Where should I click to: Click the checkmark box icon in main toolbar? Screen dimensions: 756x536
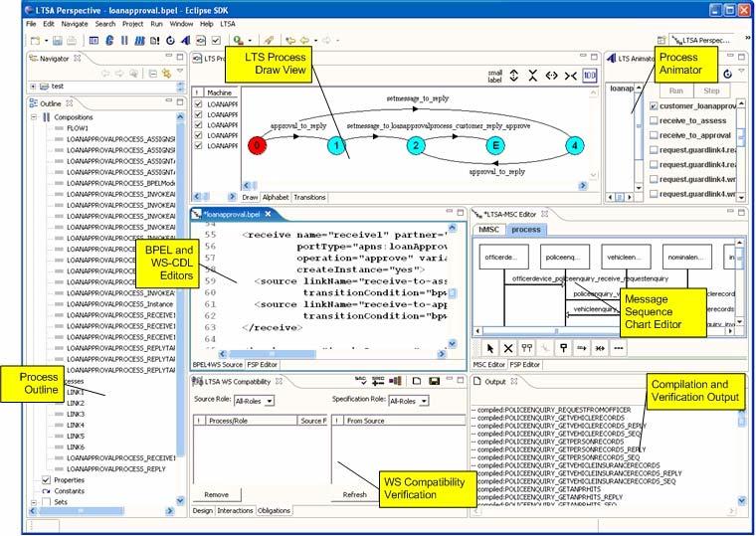216,41
